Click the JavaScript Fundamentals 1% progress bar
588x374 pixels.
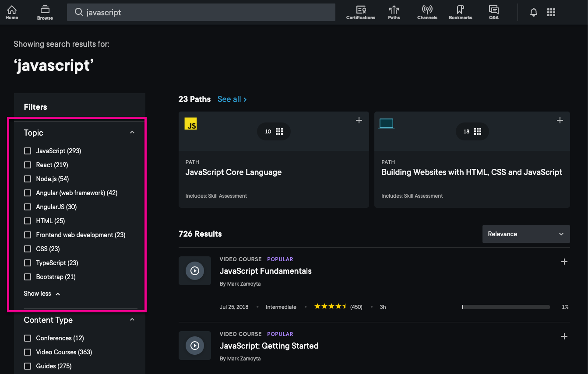[506, 307]
